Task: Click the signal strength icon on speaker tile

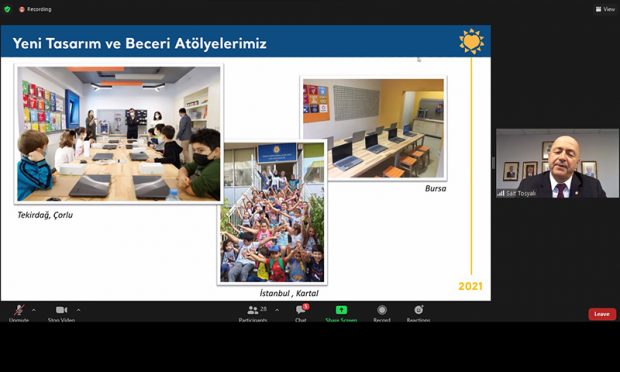Action: point(501,193)
